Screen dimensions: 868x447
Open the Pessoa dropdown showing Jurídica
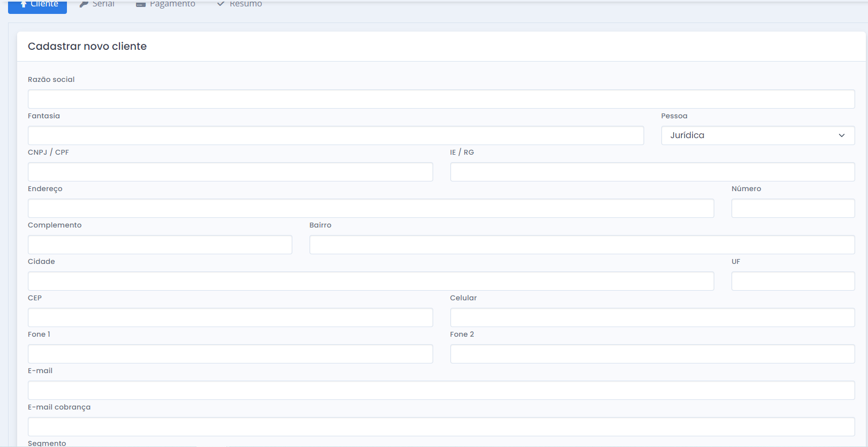[x=757, y=135]
